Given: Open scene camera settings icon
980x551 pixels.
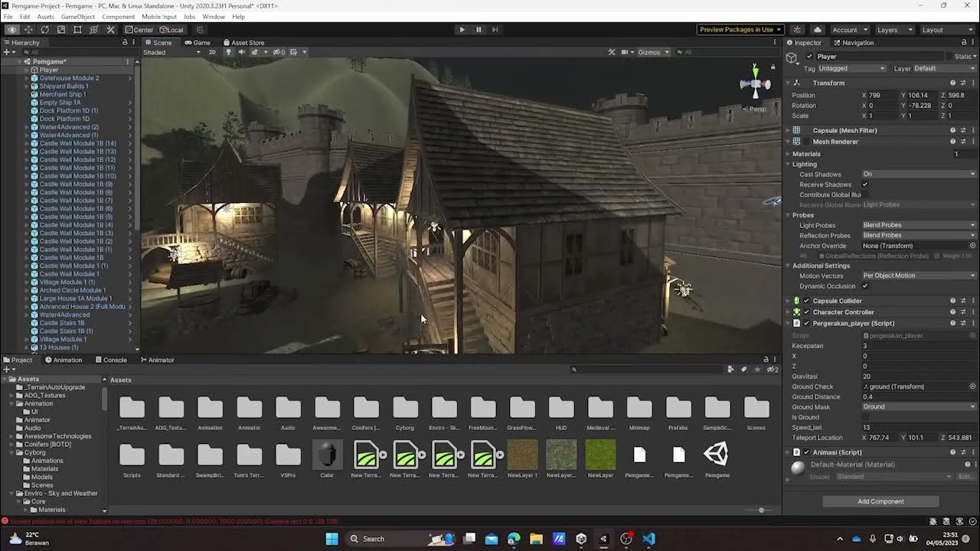Looking at the screenshot, I should [625, 52].
